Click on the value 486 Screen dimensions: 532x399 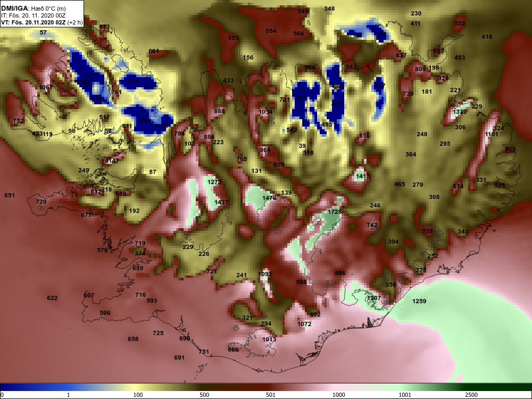(340, 273)
